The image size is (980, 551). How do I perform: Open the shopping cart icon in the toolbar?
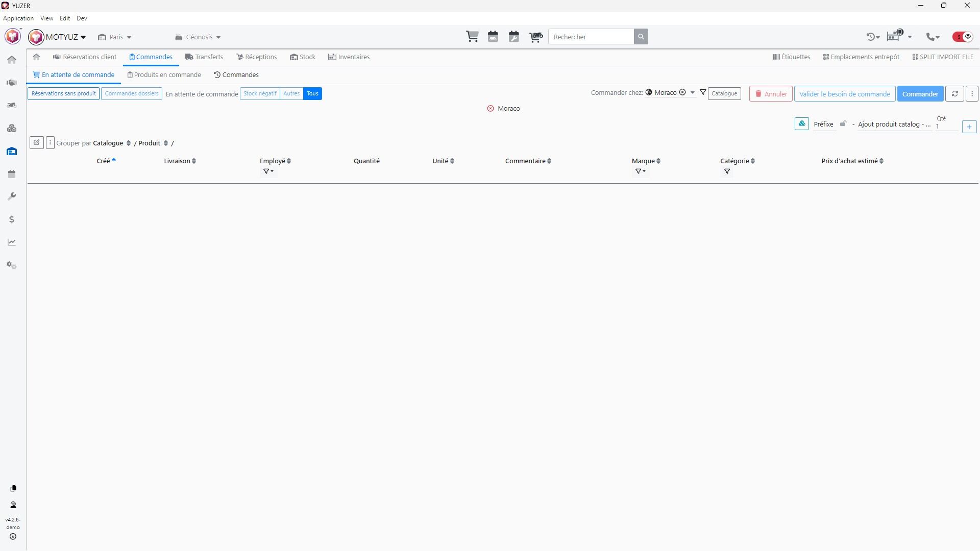472,37
